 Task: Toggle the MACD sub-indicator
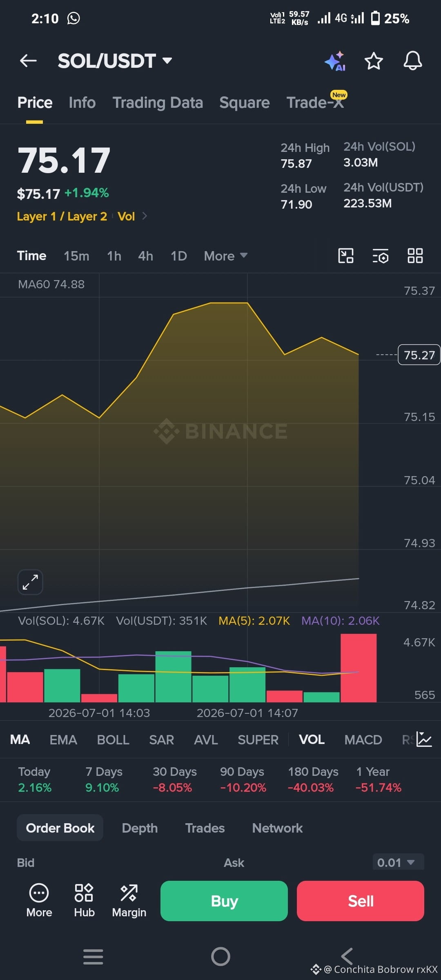[363, 739]
